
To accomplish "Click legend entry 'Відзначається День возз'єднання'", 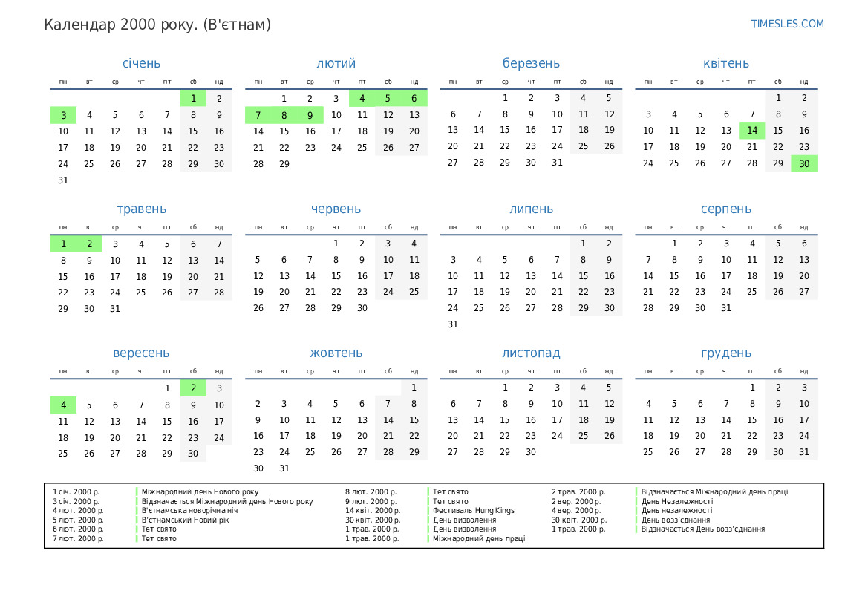I will coord(703,529).
